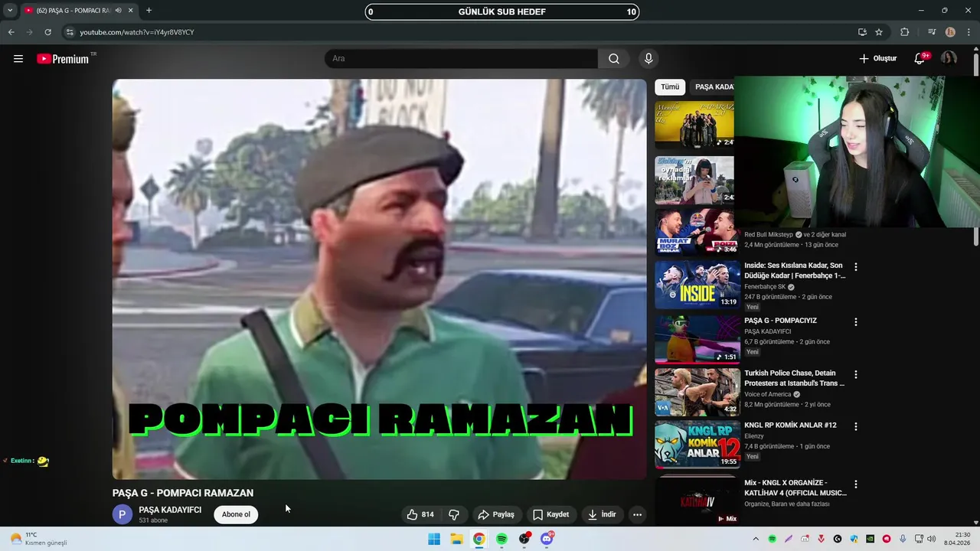Open the YouTube hamburger guide menu

(x=18, y=59)
